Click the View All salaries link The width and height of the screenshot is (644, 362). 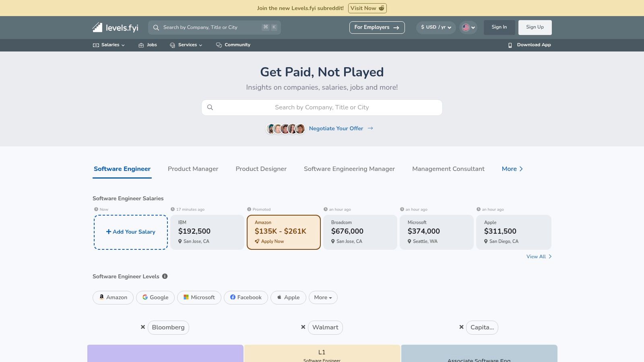(x=539, y=257)
